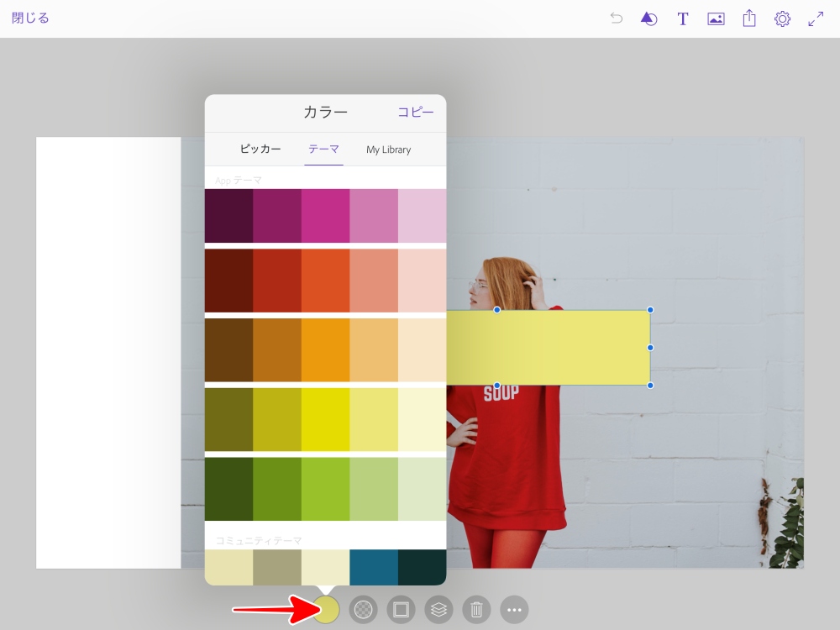The width and height of the screenshot is (840, 630).
Task: Tap the yellow fill color circle
Action: point(326,610)
